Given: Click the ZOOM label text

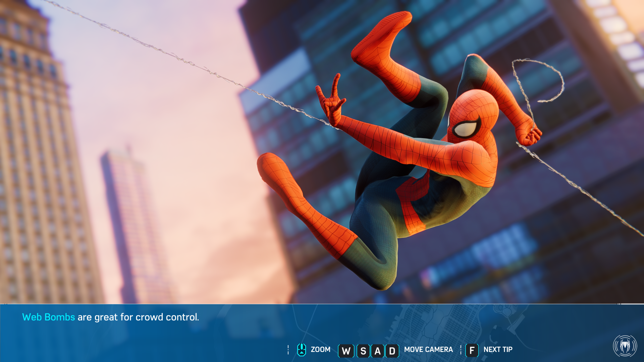Looking at the screenshot, I should tap(320, 350).
